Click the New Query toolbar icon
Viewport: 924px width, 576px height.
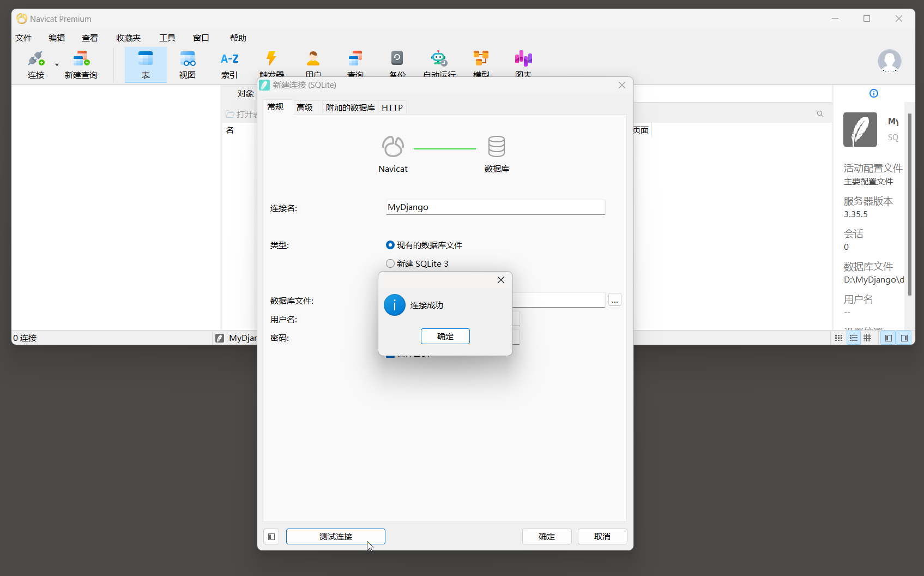pyautogui.click(x=81, y=58)
